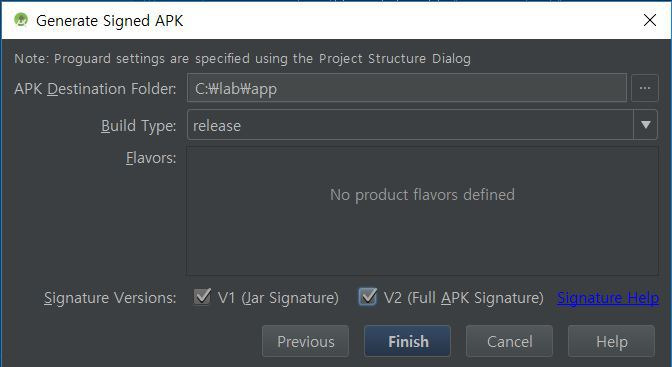Select the Build Type label
The width and height of the screenshot is (672, 367).
138,126
